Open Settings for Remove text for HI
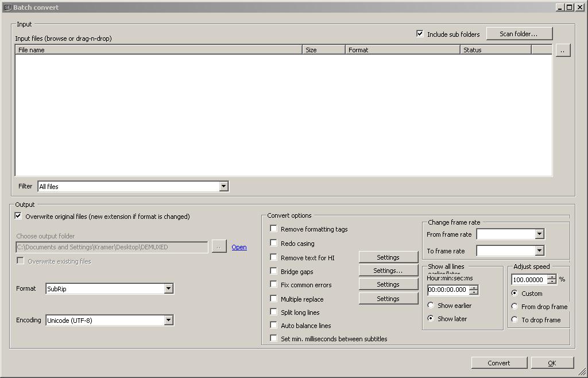The width and height of the screenshot is (588, 378). pyautogui.click(x=388, y=257)
